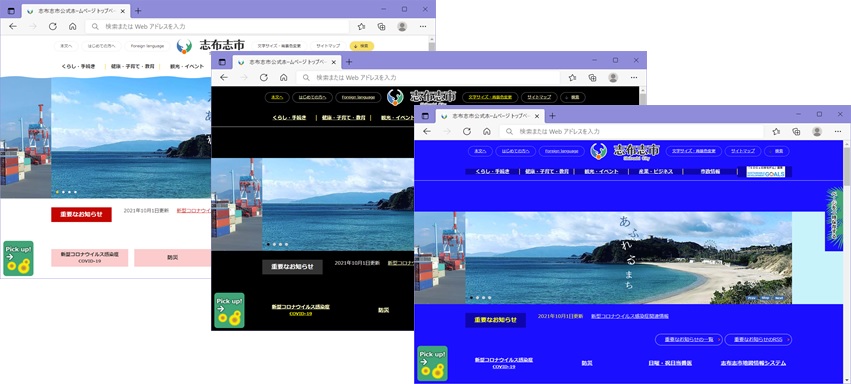Click red 重要なお知らせ label in white window
This screenshot has height=384, width=851.
(81, 214)
